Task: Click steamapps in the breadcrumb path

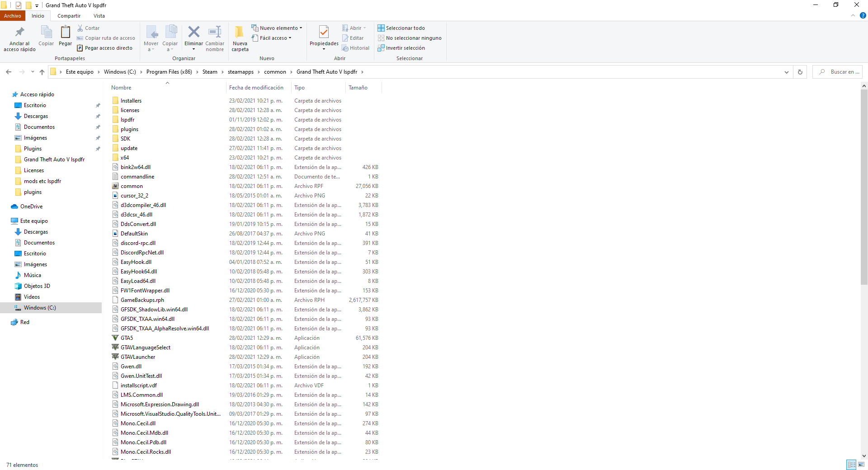Action: pyautogui.click(x=241, y=72)
